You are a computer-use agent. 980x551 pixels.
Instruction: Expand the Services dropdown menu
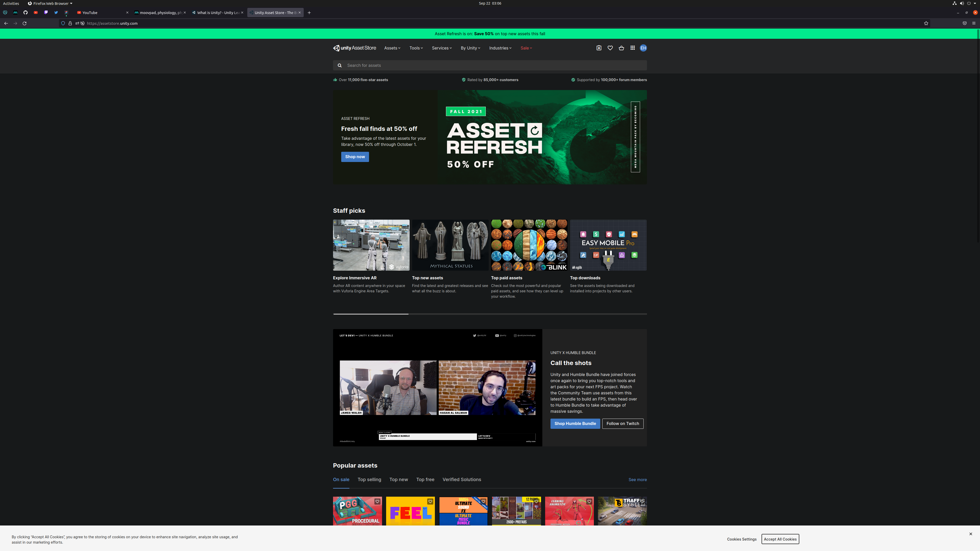tap(442, 48)
